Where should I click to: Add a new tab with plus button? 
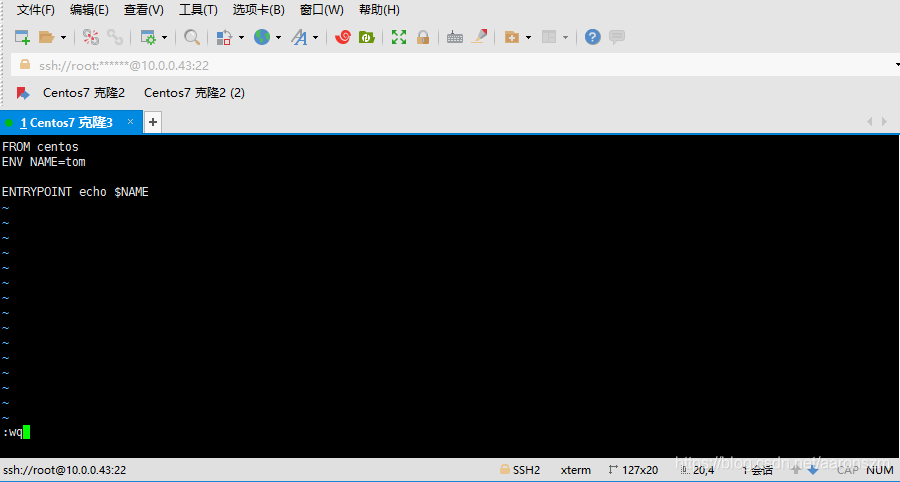click(x=153, y=122)
